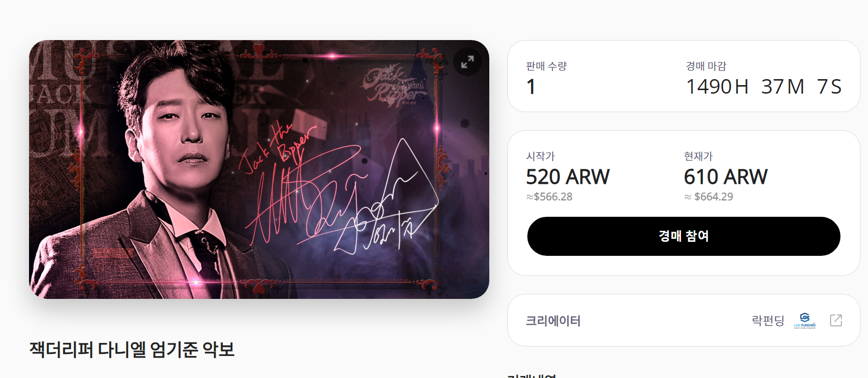This screenshot has width=868, height=378.
Task: Open the 락펀딩 creator name link
Action: coord(768,320)
